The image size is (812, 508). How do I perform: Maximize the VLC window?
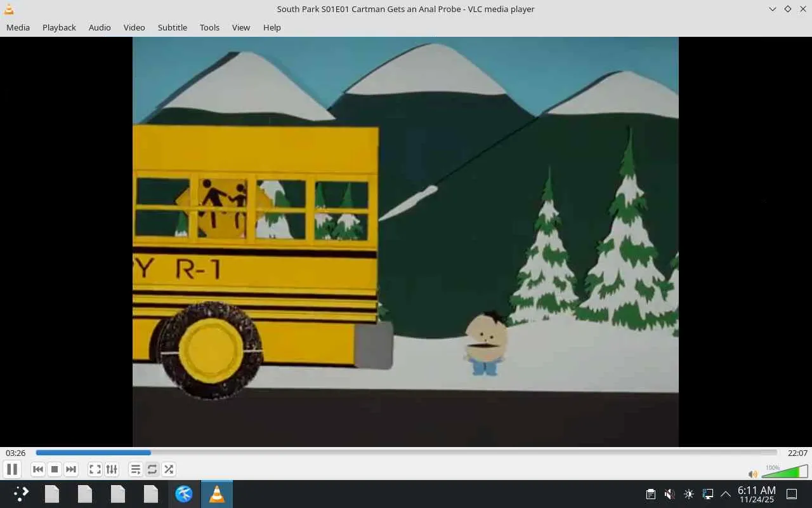click(x=787, y=9)
